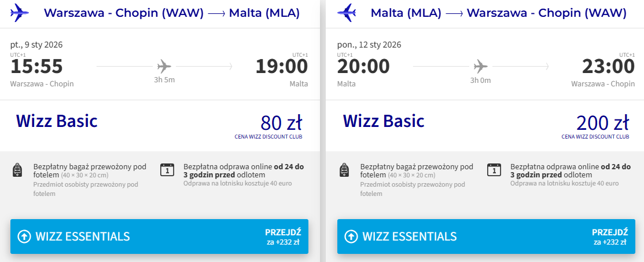Select the 80 zł Wizz Basic fare
This screenshot has height=262, width=644.
[281, 123]
